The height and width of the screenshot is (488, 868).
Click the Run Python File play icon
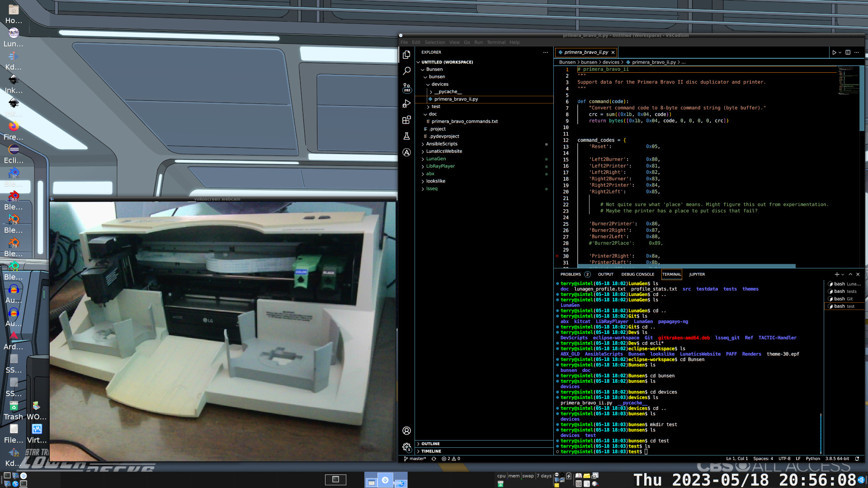pos(834,52)
